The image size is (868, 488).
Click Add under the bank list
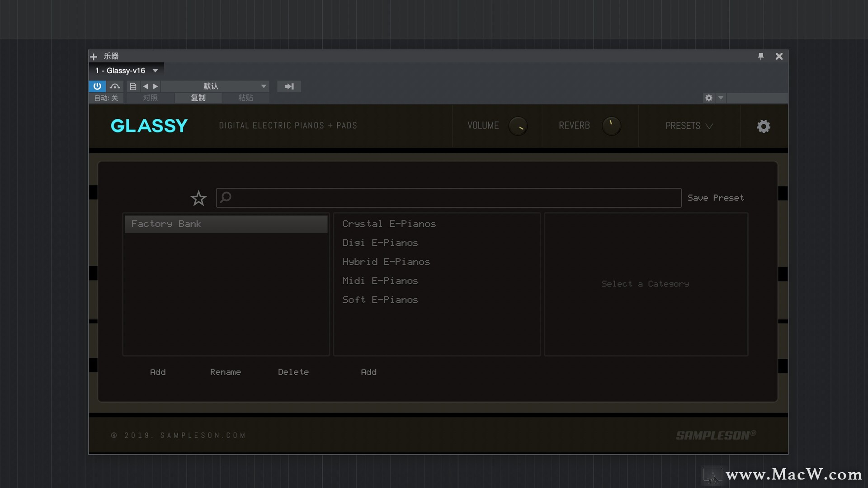(158, 372)
